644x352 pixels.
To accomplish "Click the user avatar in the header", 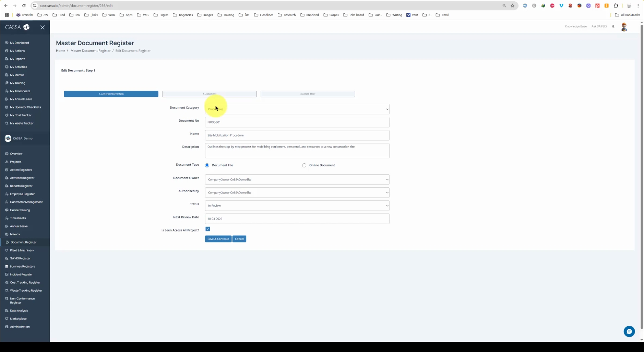I will coord(624,27).
